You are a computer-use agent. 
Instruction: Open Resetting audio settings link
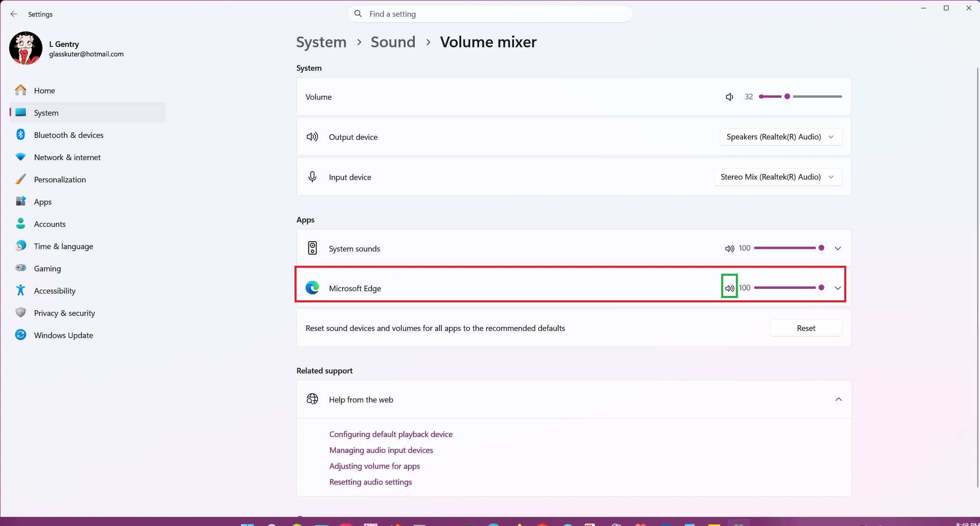pyautogui.click(x=371, y=482)
